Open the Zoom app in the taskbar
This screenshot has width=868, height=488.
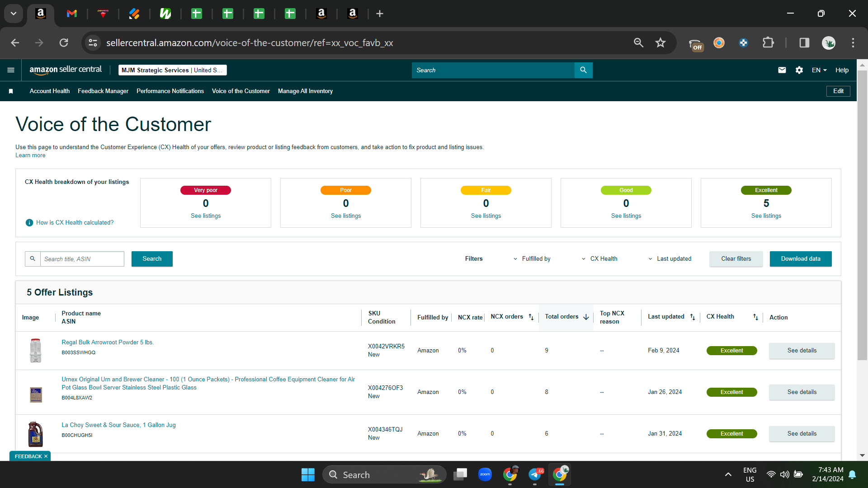pos(485,474)
